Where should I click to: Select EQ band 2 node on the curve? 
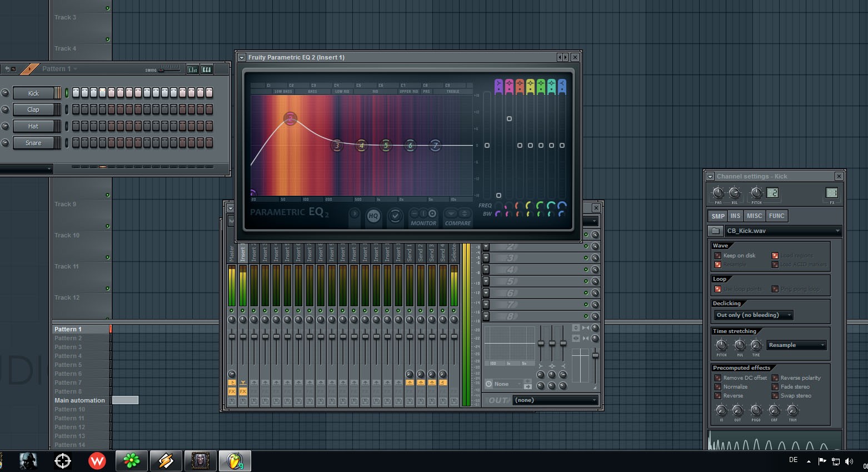point(290,118)
